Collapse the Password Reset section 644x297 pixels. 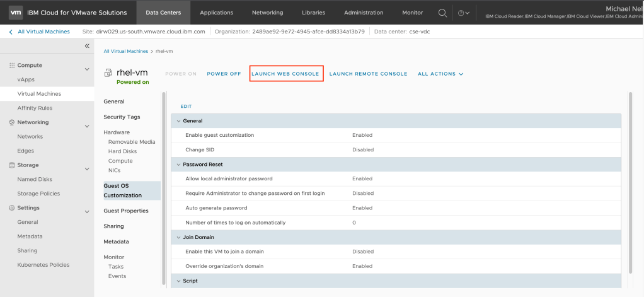[x=178, y=164]
